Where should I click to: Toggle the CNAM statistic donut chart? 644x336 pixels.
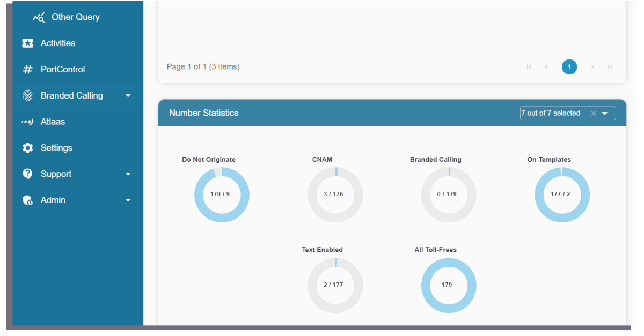pos(335,194)
